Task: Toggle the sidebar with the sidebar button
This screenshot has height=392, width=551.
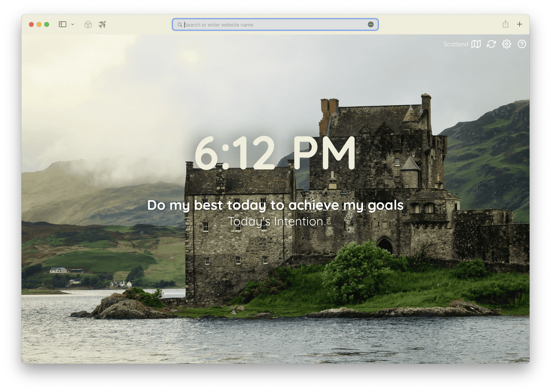Action: (62, 24)
